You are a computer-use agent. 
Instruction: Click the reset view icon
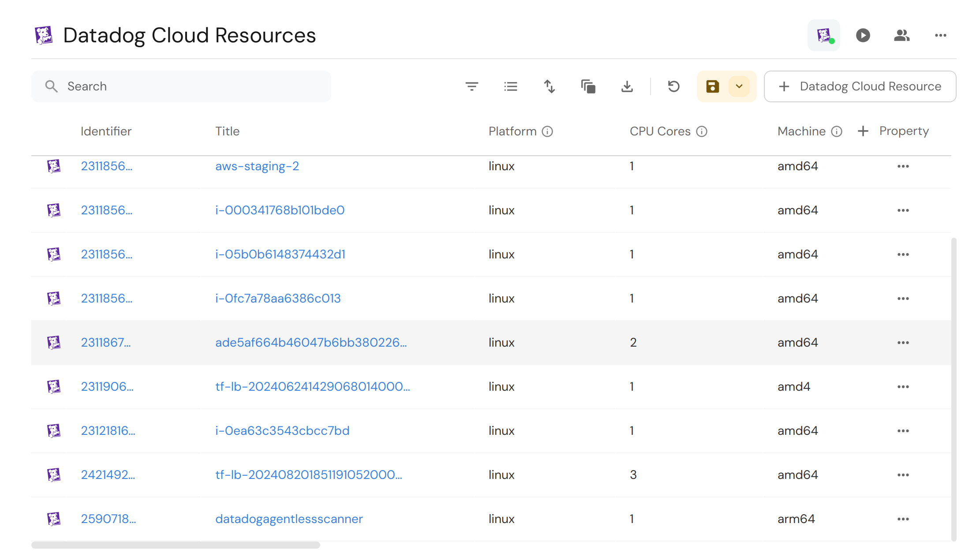point(673,86)
